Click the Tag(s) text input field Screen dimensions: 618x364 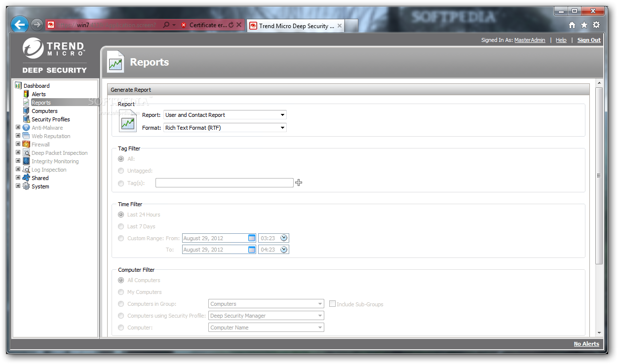(x=225, y=183)
